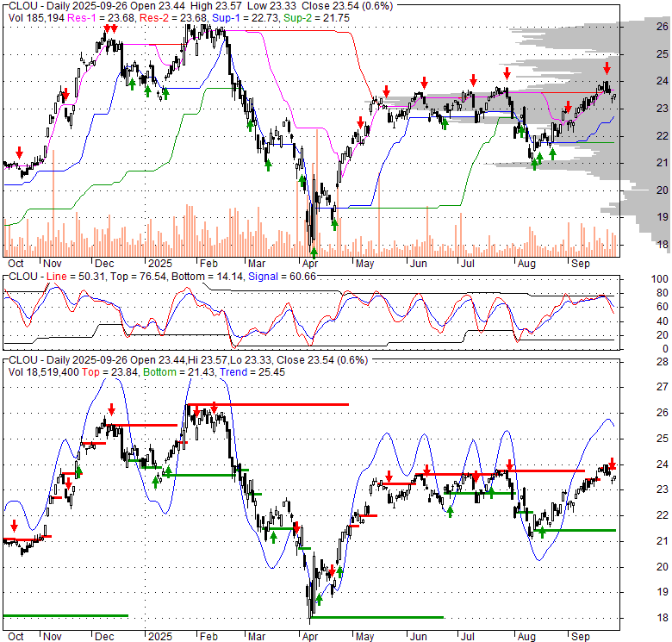Click the 2025 label on top chart axis
The image size is (672, 642).
click(160, 264)
